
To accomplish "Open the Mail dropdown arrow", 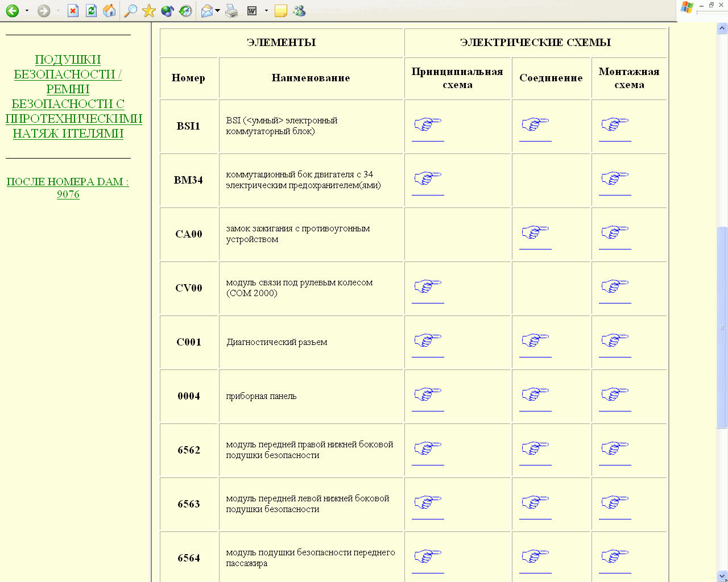I will coord(217,11).
